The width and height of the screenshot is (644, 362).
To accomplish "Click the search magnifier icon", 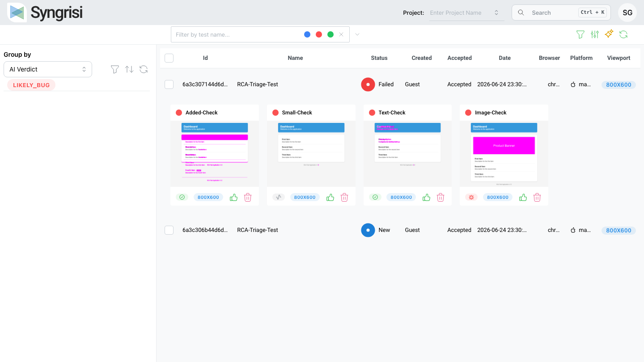I will (521, 13).
